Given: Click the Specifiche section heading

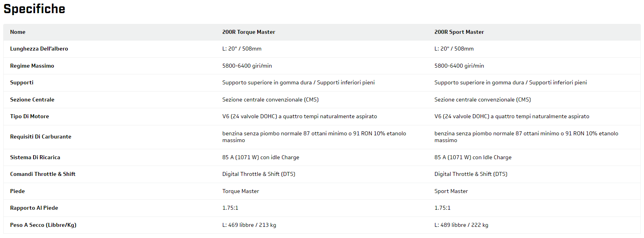Looking at the screenshot, I should 34,9.
